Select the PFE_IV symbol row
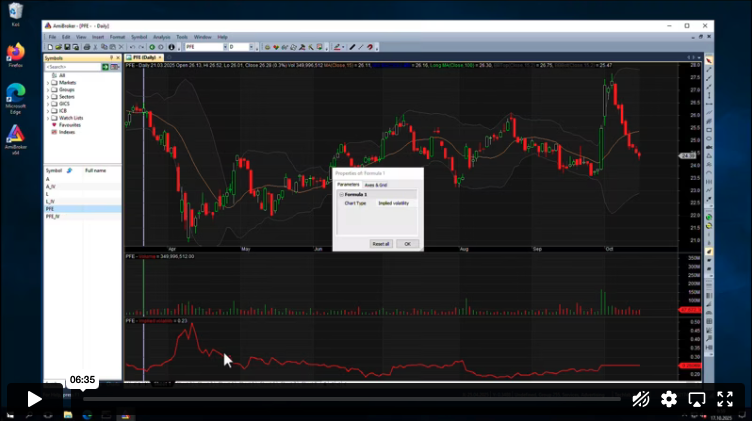 pyautogui.click(x=82, y=217)
